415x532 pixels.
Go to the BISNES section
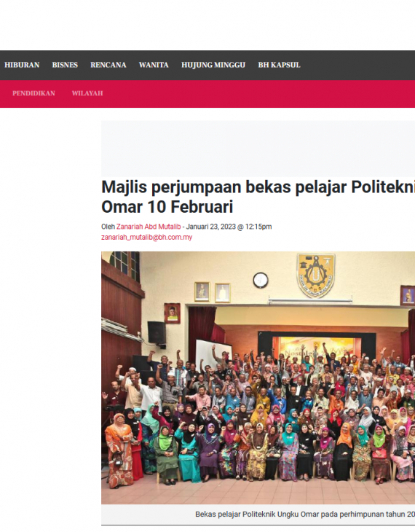click(x=65, y=65)
